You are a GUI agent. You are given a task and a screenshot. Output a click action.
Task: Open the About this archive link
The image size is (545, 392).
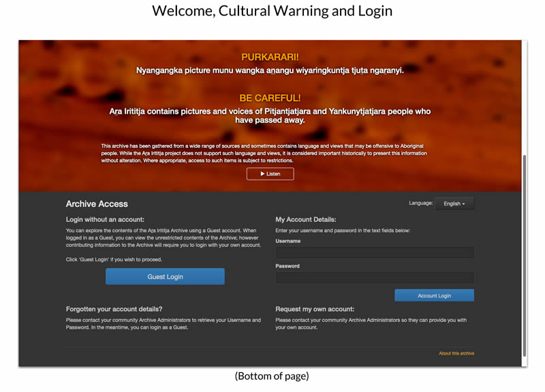456,353
